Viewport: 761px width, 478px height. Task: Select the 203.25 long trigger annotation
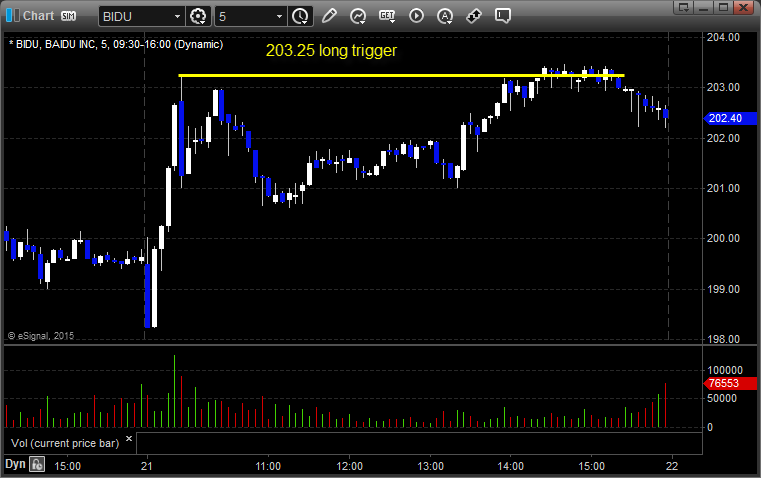pos(331,50)
